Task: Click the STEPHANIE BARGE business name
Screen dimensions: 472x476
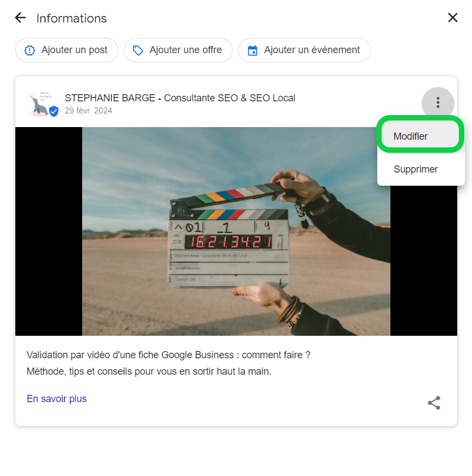Action: click(x=180, y=98)
